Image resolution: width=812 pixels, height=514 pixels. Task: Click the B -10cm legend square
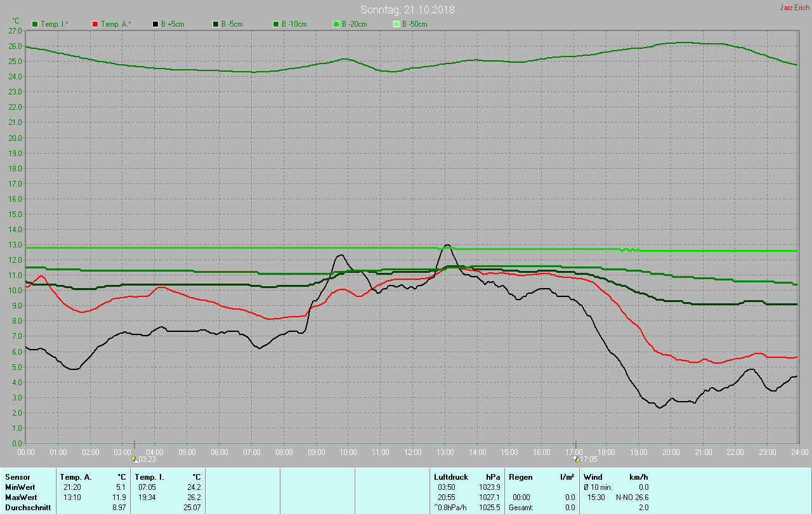coord(276,24)
